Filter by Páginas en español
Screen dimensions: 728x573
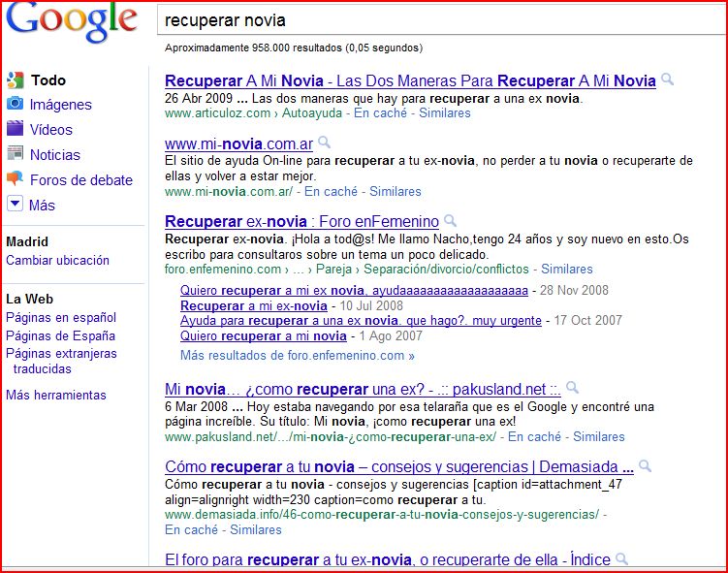[x=61, y=318]
